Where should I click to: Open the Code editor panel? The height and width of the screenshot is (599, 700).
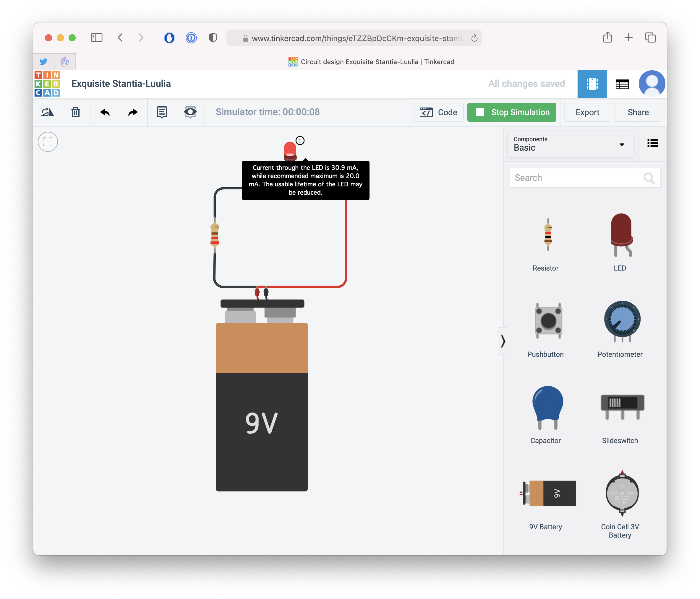point(438,112)
